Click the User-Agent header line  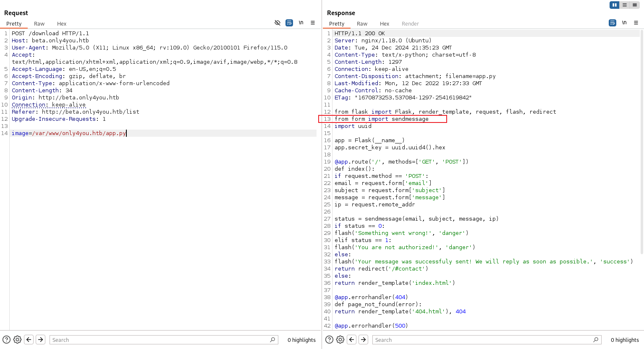pyautogui.click(x=149, y=47)
